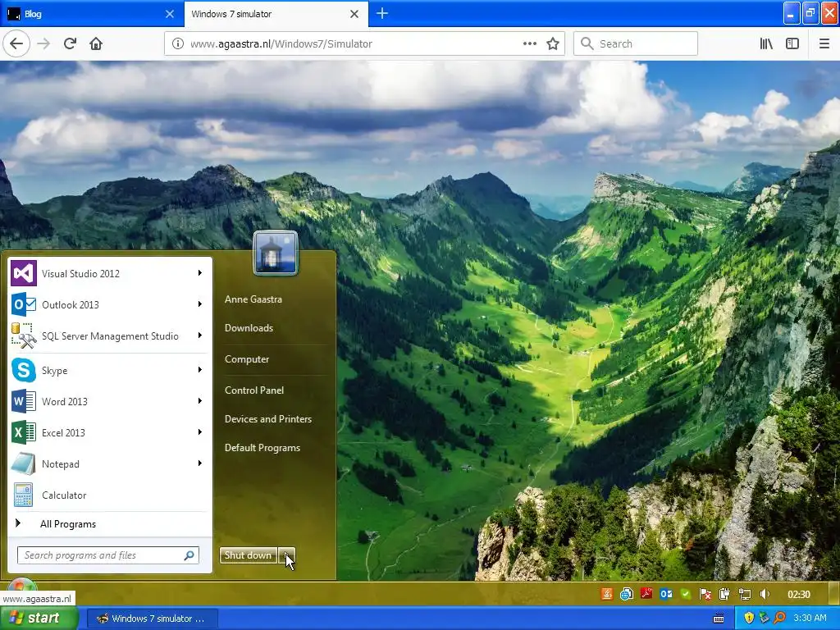Viewport: 840px width, 630px height.
Task: Close the Blog tab
Action: [x=170, y=14]
